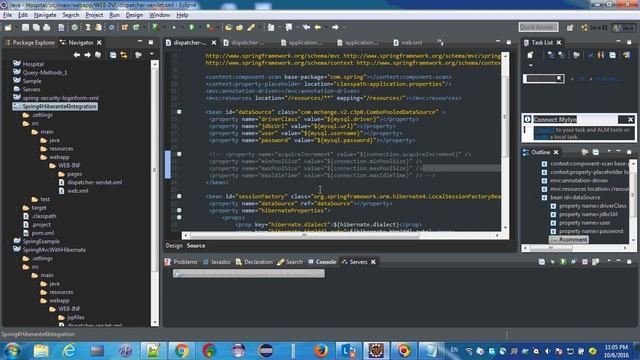
Task: Switch to the Design editor tab
Action: [x=174, y=246]
